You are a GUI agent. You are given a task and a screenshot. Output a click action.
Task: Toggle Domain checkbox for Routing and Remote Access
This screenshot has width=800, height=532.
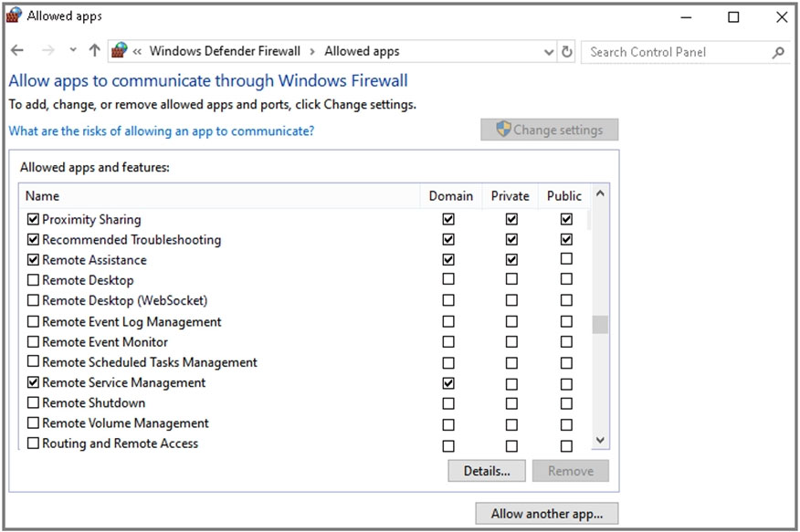[x=448, y=446]
